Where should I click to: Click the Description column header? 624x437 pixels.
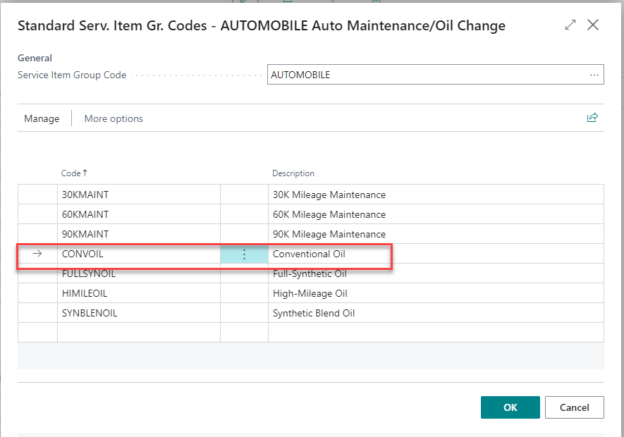click(x=293, y=173)
